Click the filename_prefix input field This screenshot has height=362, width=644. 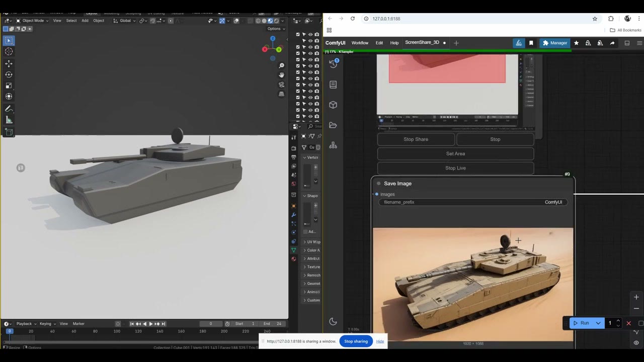tap(473, 202)
